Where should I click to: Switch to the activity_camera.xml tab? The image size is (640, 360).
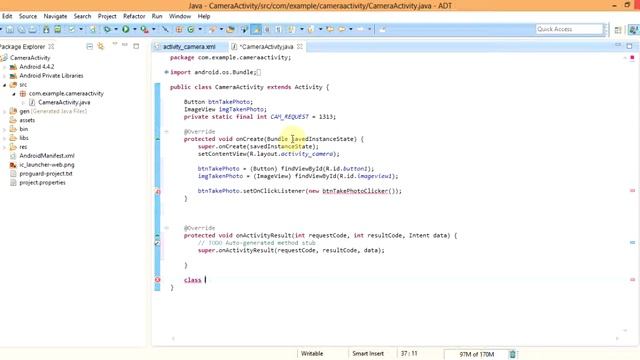tap(189, 47)
